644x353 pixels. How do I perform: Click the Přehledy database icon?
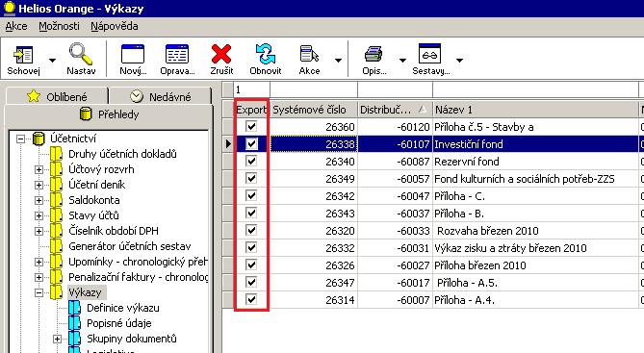coord(86,114)
